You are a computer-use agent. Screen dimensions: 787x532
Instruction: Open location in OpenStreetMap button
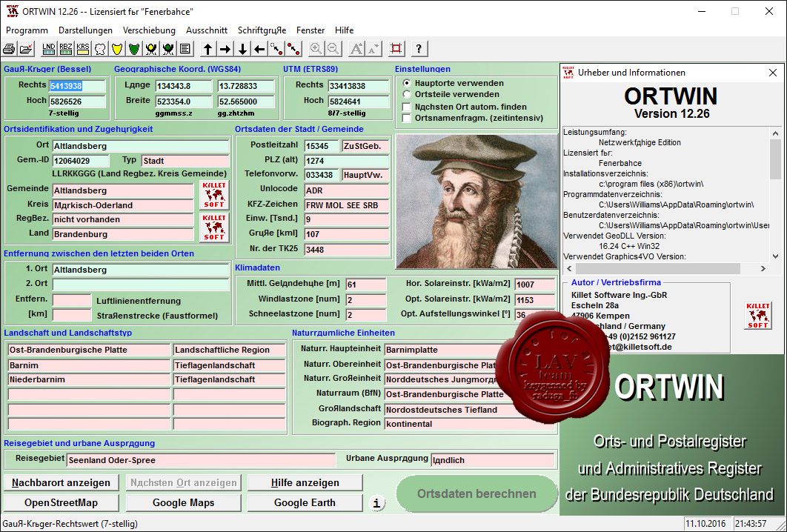(62, 503)
